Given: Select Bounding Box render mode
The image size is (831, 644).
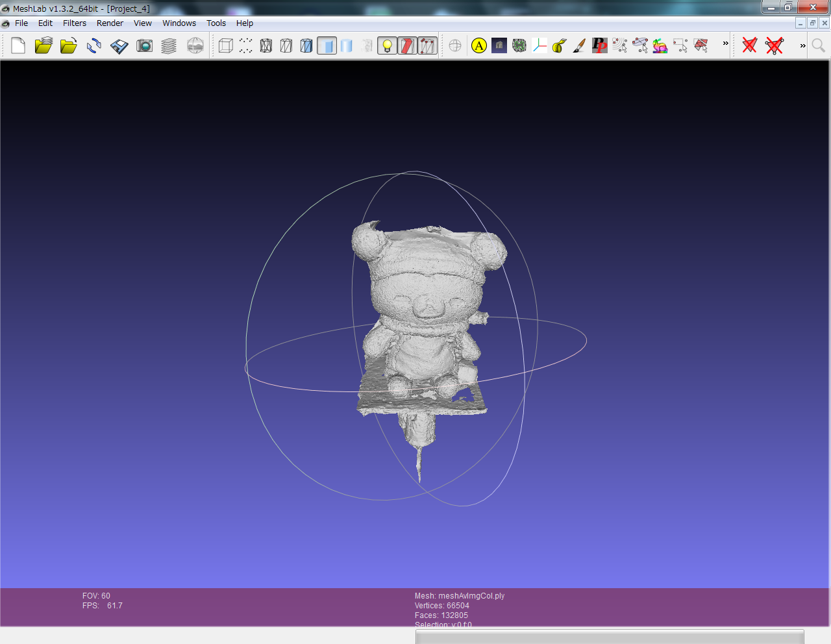Looking at the screenshot, I should (x=226, y=45).
